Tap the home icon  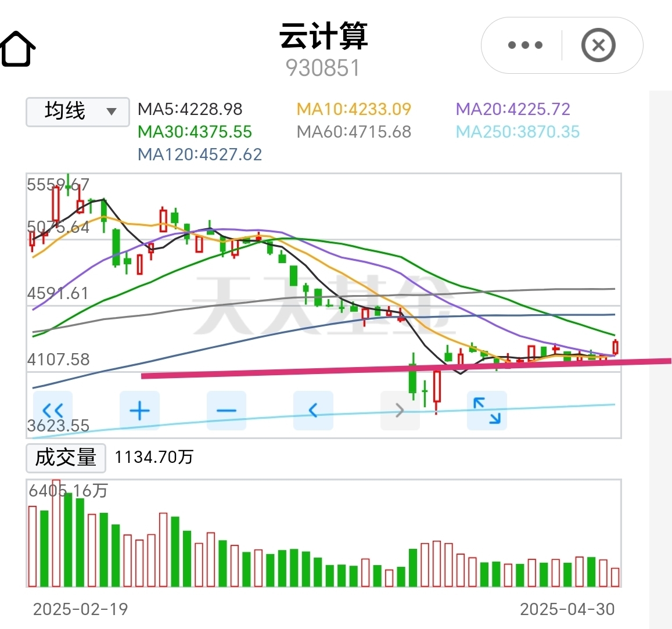[18, 49]
